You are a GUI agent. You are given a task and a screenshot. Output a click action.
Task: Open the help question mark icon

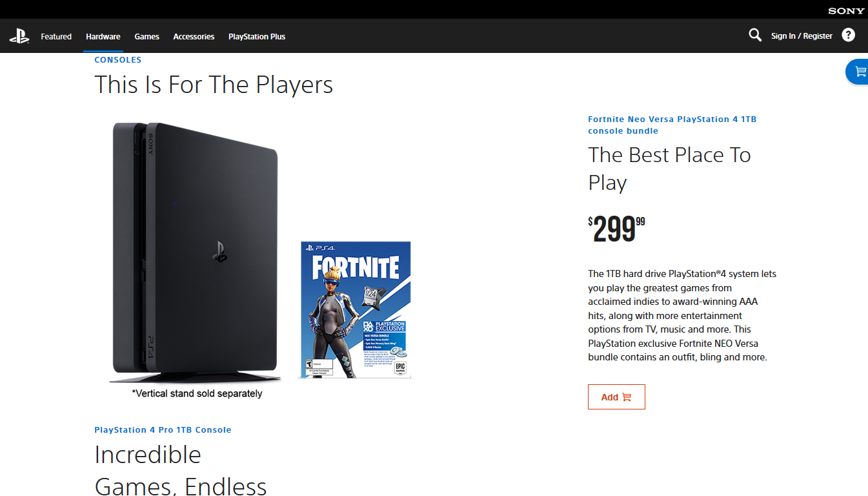pyautogui.click(x=849, y=35)
